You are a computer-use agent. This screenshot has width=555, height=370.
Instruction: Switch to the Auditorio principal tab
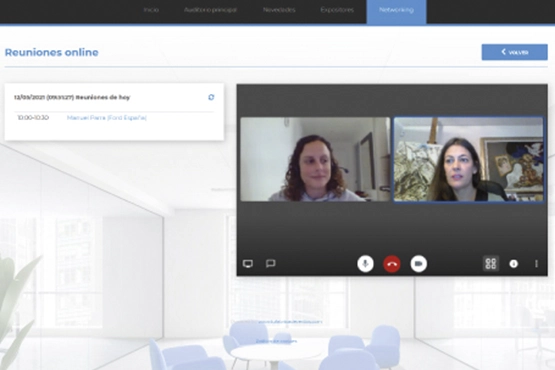click(210, 10)
